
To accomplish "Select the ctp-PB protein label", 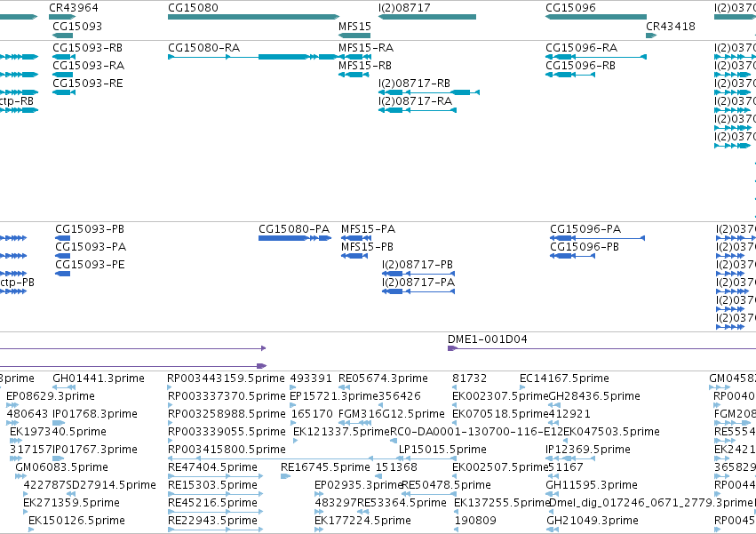I will click(18, 283).
